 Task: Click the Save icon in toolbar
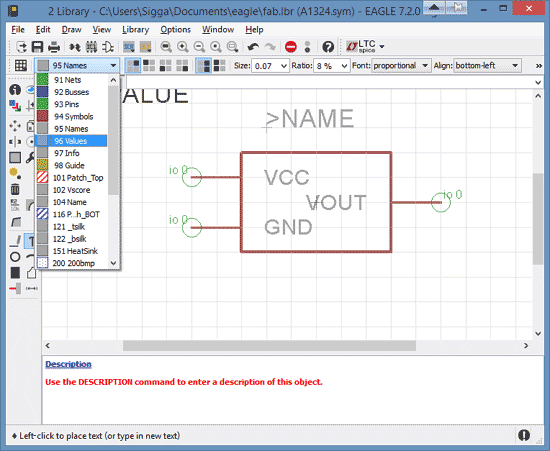point(37,47)
